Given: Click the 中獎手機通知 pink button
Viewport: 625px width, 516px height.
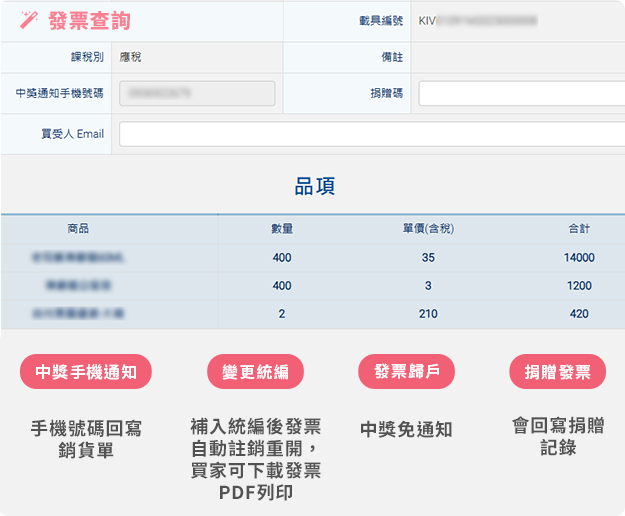Looking at the screenshot, I should (x=86, y=373).
